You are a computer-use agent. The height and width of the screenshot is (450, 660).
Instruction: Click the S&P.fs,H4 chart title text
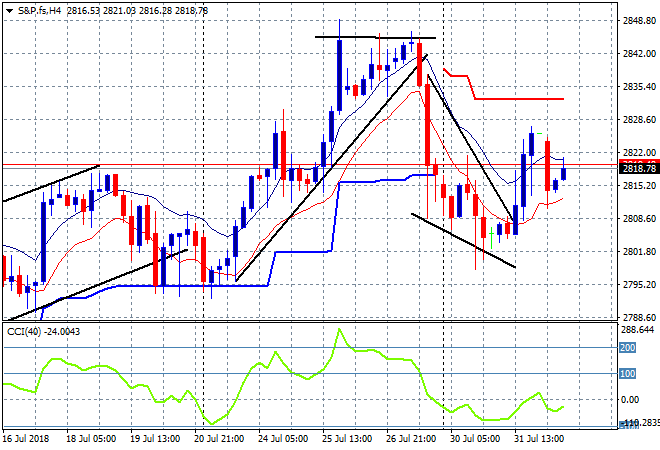(39, 11)
